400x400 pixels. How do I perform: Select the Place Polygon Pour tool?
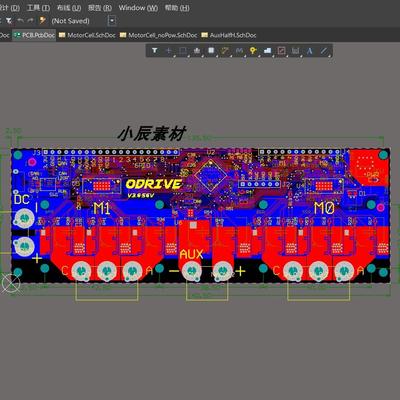[267, 51]
